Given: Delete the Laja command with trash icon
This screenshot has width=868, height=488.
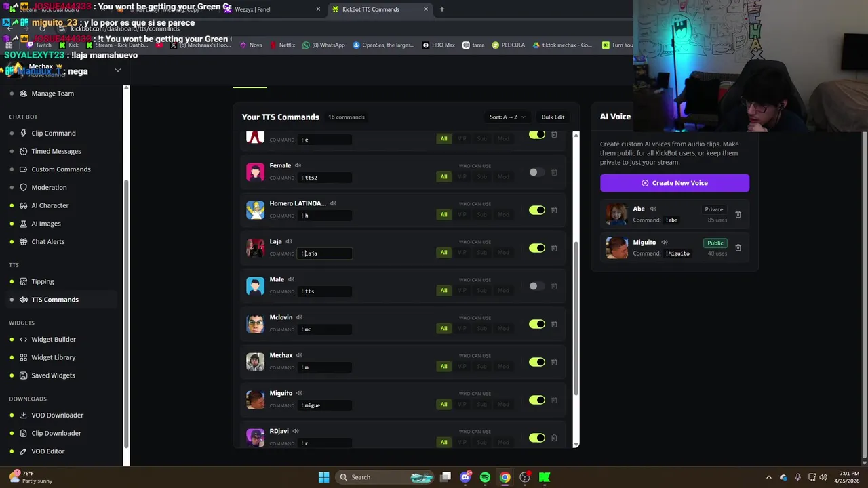Looking at the screenshot, I should (554, 248).
